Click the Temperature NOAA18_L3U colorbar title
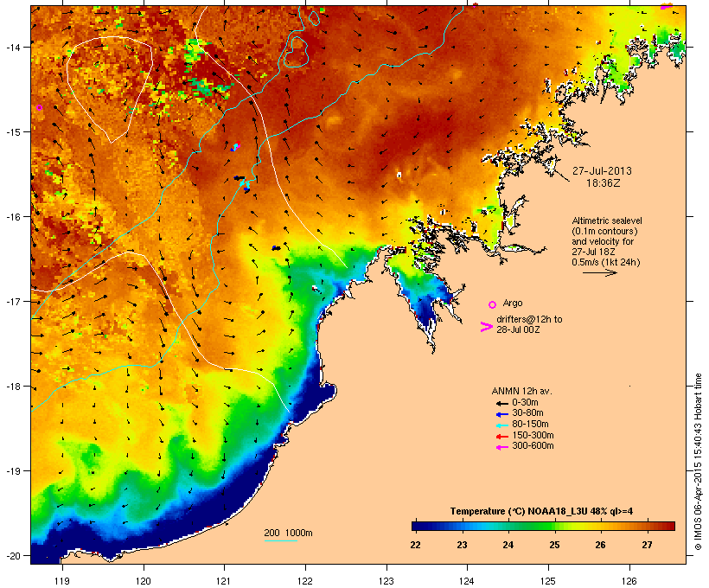 tap(541, 511)
